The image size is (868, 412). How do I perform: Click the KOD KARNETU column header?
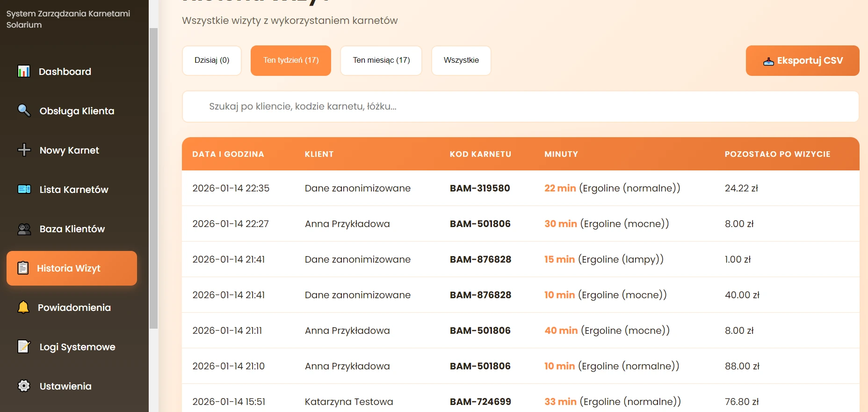point(480,154)
